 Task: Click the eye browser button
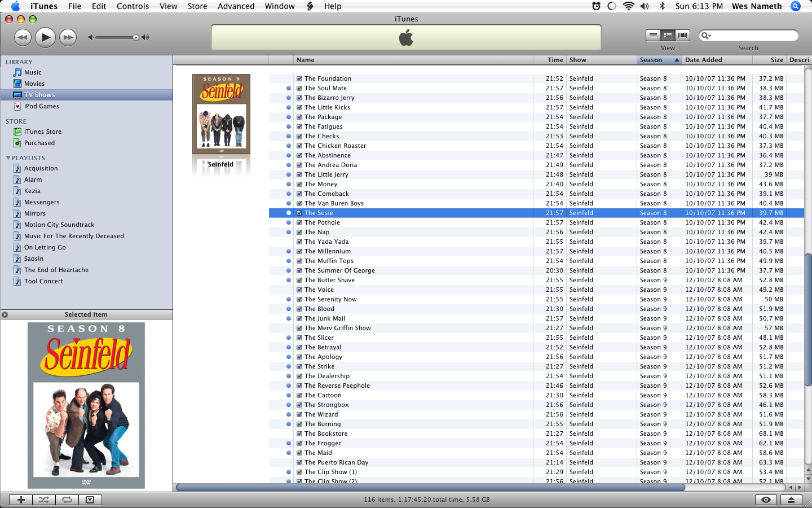coord(766,500)
